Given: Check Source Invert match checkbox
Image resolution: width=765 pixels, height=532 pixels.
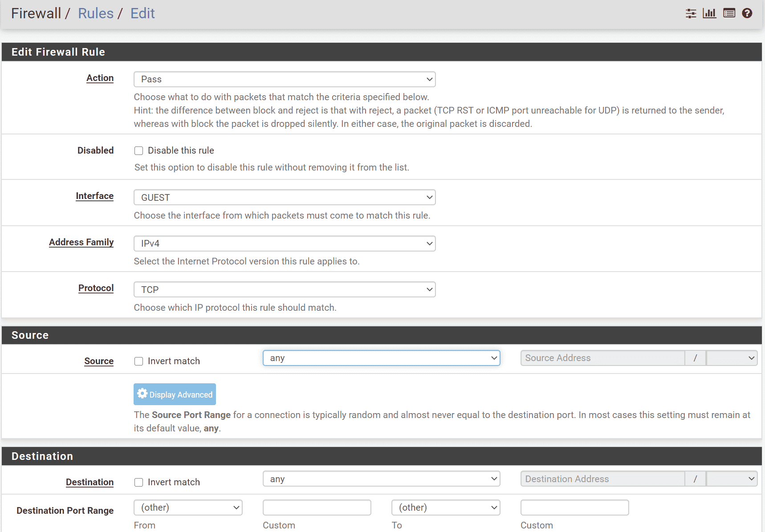Looking at the screenshot, I should (139, 361).
